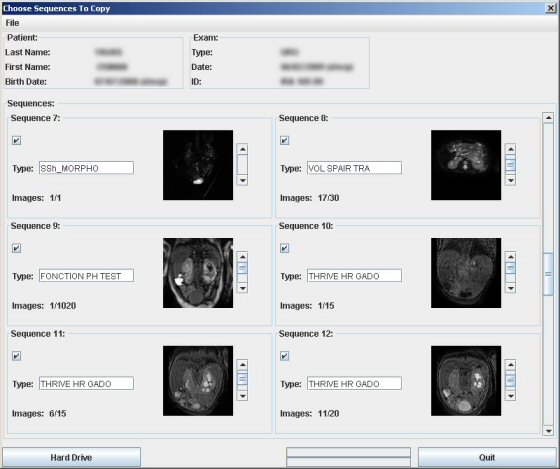The width and height of the screenshot is (560, 469).
Task: Click the down arrow beside Sequence 10 thumbnail
Action: click(511, 288)
